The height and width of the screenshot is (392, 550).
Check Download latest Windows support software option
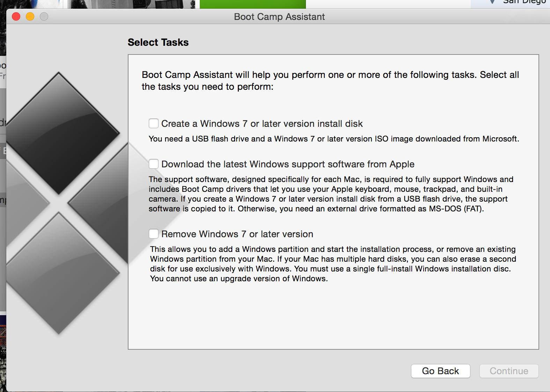pyautogui.click(x=154, y=164)
